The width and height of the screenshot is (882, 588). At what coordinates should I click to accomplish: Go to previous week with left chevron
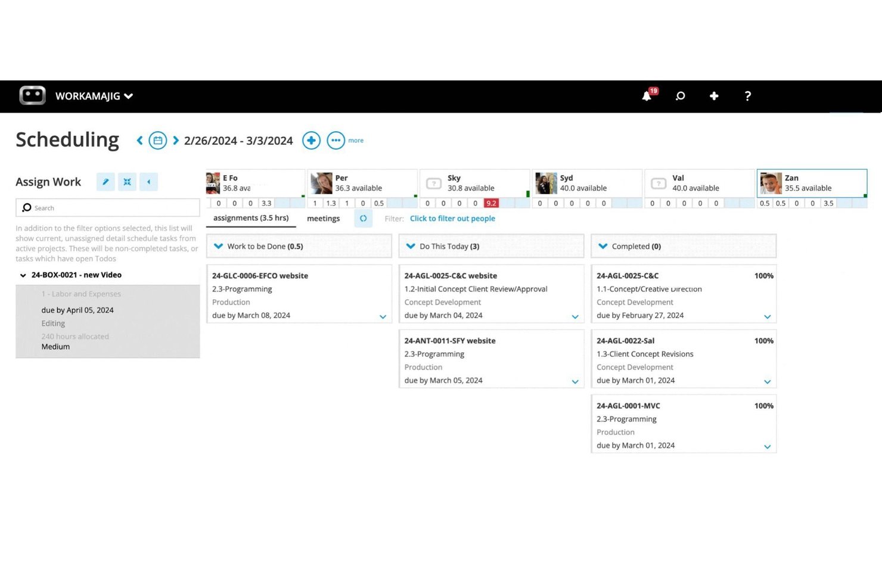pyautogui.click(x=140, y=141)
